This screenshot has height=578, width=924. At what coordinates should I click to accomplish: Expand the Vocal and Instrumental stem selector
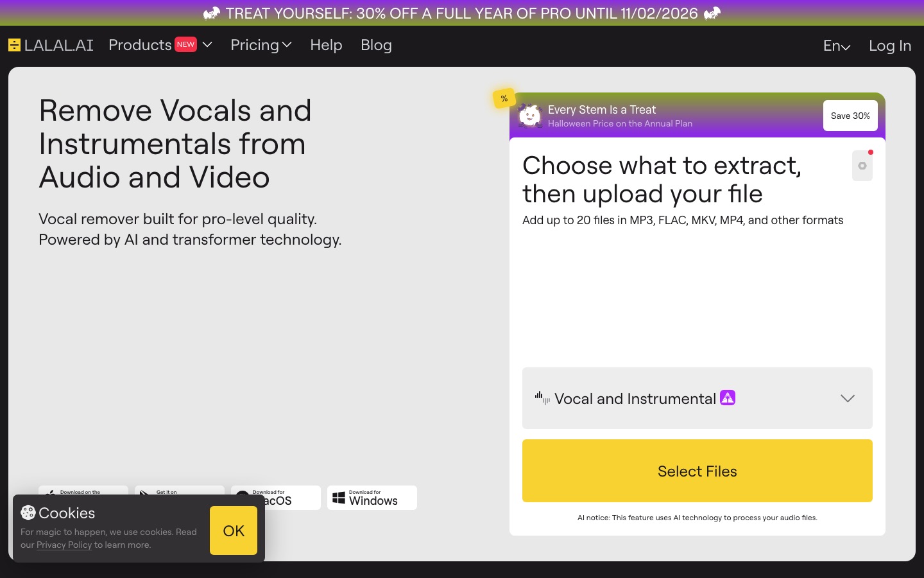tap(697, 398)
